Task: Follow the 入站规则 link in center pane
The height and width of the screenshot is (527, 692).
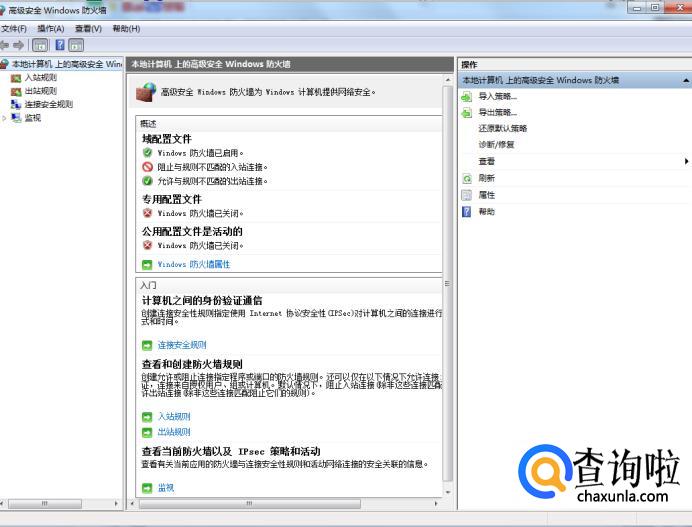Action: 174,417
